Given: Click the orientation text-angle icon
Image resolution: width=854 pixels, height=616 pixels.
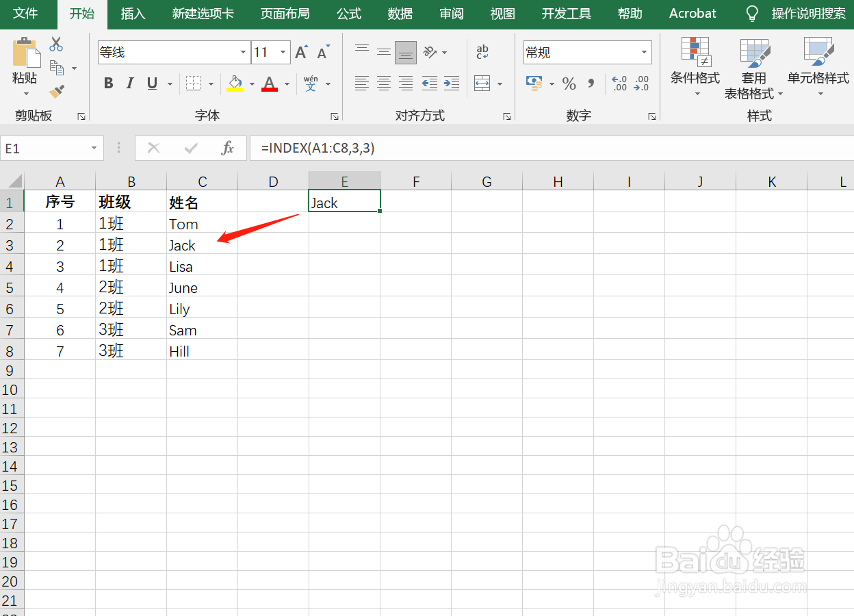Looking at the screenshot, I should tap(430, 52).
